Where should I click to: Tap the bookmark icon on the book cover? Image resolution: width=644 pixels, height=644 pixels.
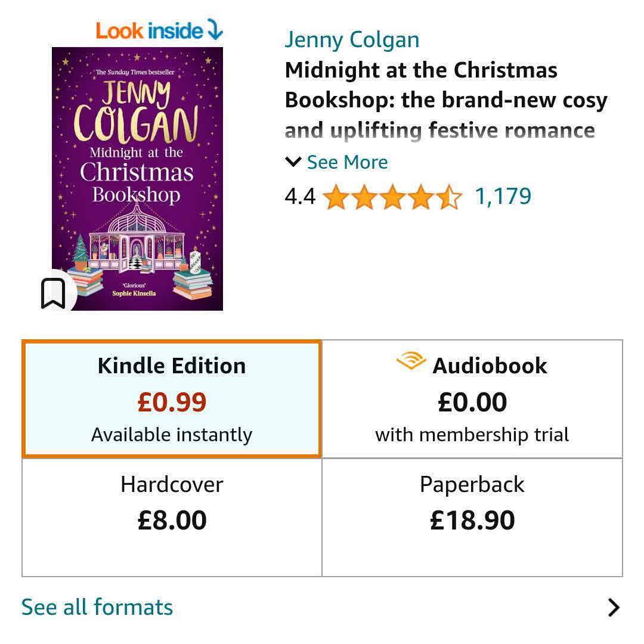pos(53,293)
